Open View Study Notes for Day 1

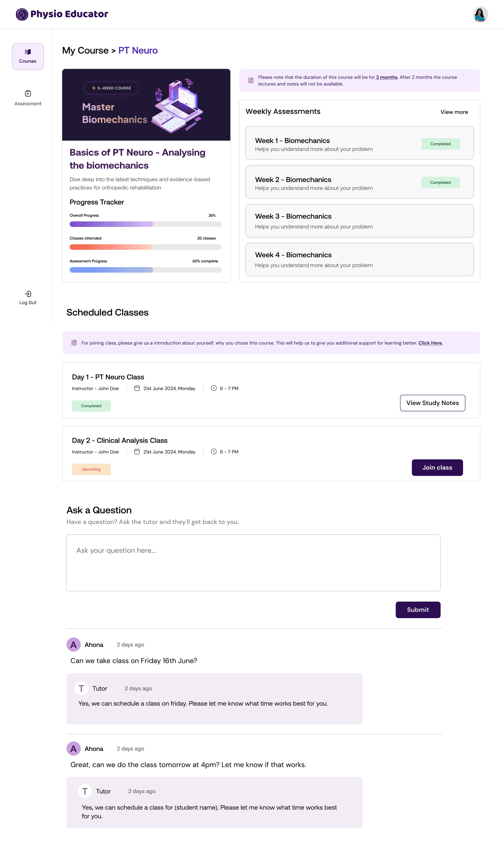433,403
